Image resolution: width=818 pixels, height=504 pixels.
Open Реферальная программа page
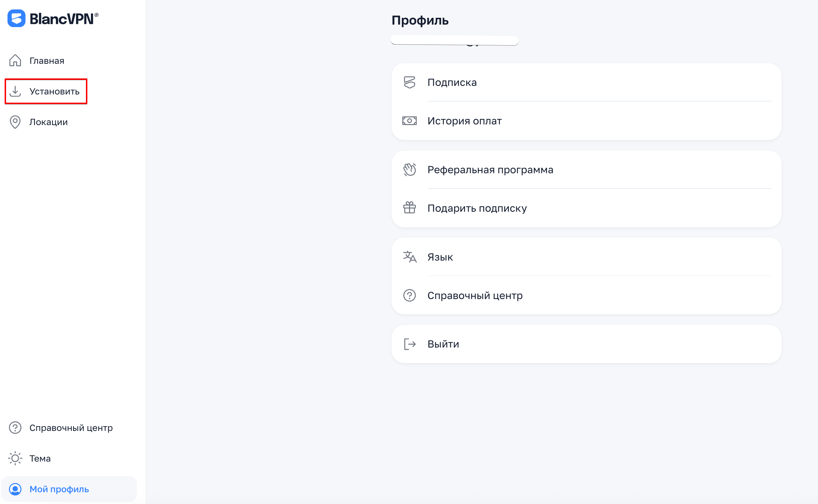(490, 170)
